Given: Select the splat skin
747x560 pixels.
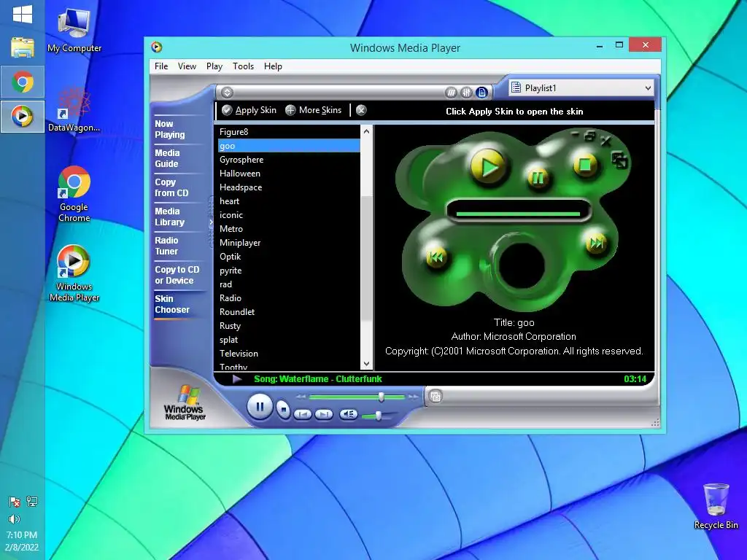Looking at the screenshot, I should pyautogui.click(x=289, y=339).
